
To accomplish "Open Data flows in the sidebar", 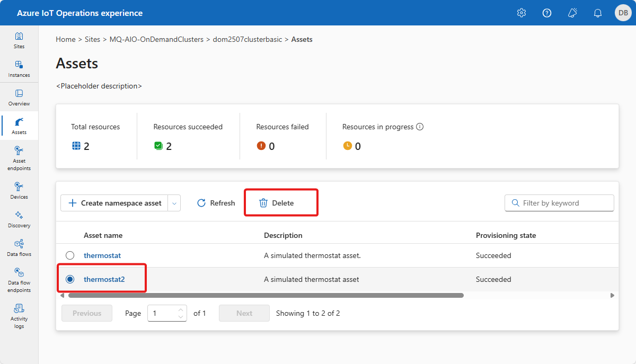I will [x=19, y=247].
